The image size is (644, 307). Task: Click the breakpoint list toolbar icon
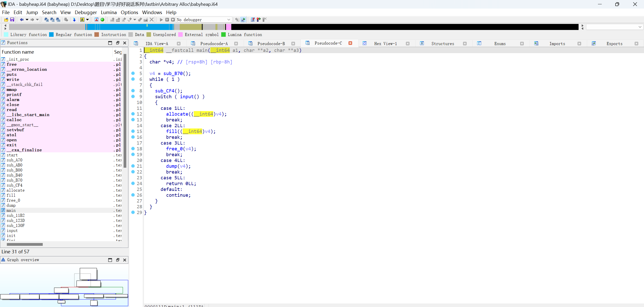click(253, 20)
